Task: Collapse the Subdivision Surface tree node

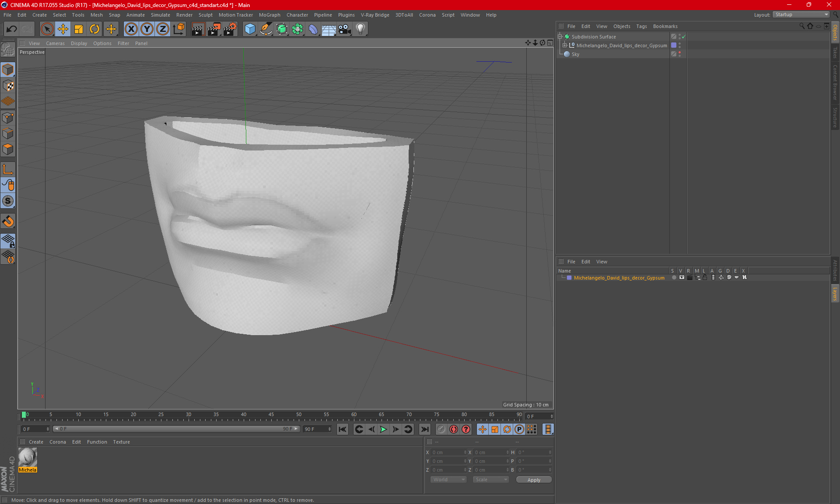Action: (x=560, y=37)
